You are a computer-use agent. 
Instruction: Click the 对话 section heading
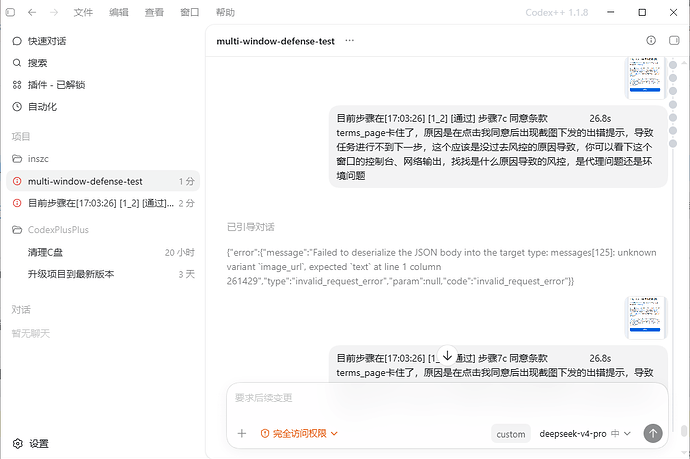point(21,309)
